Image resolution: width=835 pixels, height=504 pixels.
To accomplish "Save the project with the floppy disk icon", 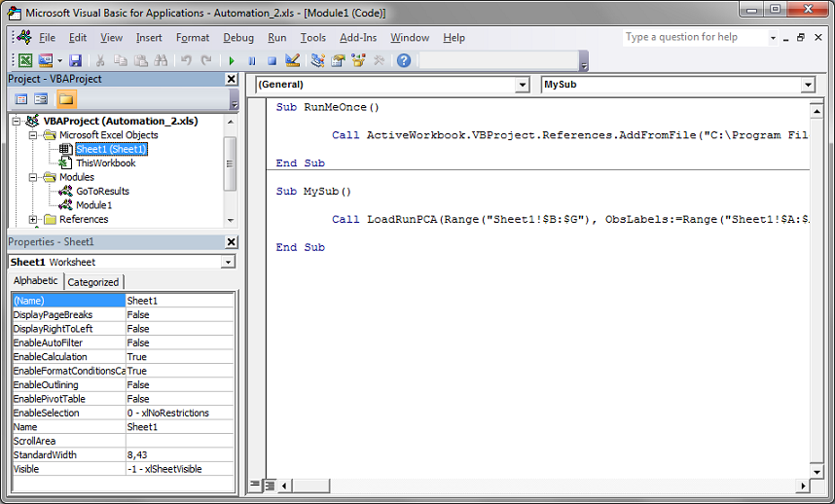I will (x=75, y=60).
